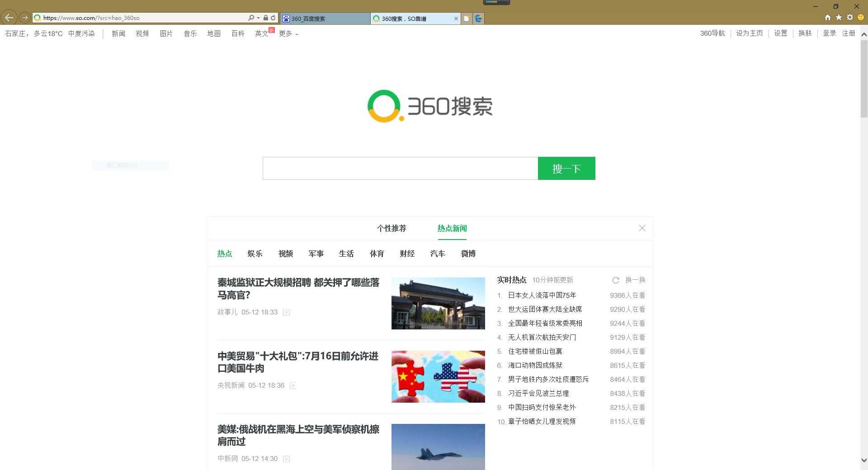
Task: Select the 热点 news category
Action: (225, 254)
